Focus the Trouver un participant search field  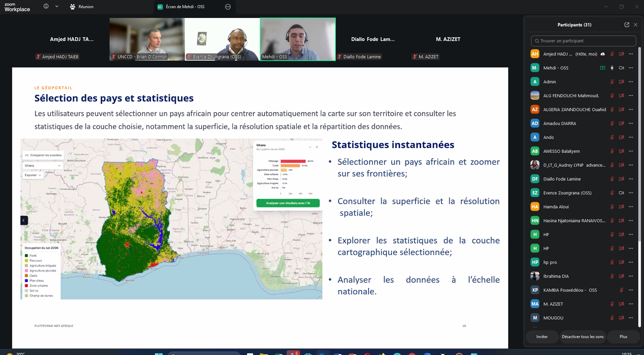pyautogui.click(x=583, y=41)
